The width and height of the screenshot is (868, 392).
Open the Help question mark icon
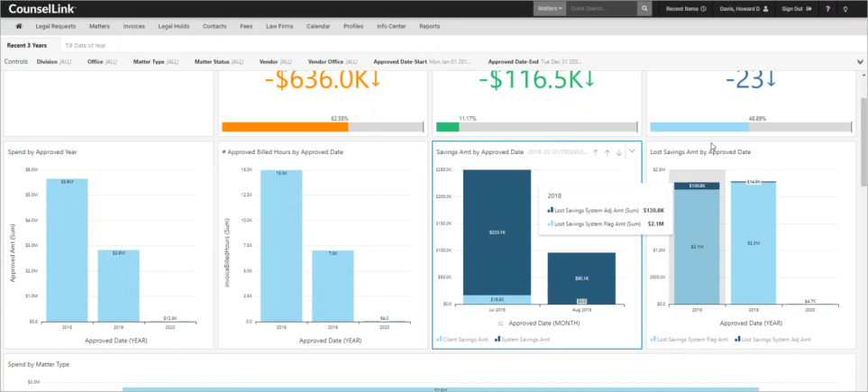coord(827,9)
